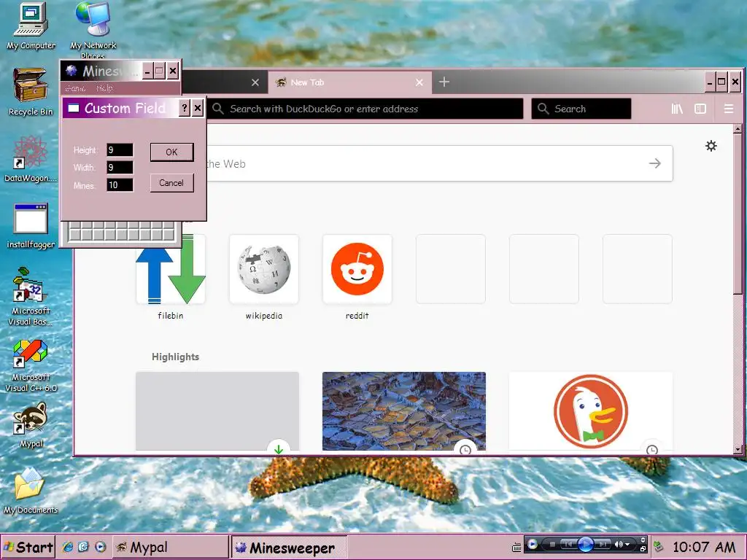Open the Help menu in Minesweeper
Viewport: 747px width, 560px height.
pyautogui.click(x=104, y=88)
